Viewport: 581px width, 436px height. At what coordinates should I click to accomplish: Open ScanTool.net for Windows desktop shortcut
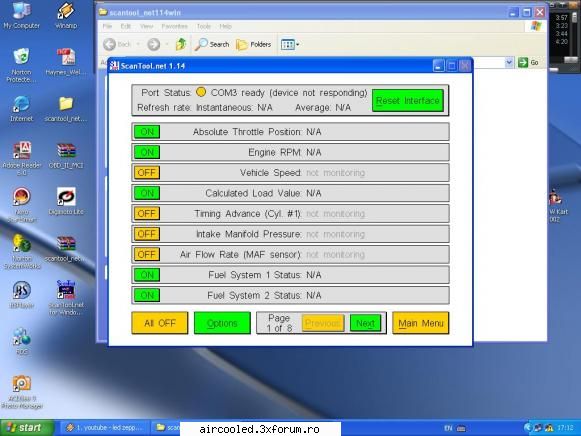click(66, 298)
